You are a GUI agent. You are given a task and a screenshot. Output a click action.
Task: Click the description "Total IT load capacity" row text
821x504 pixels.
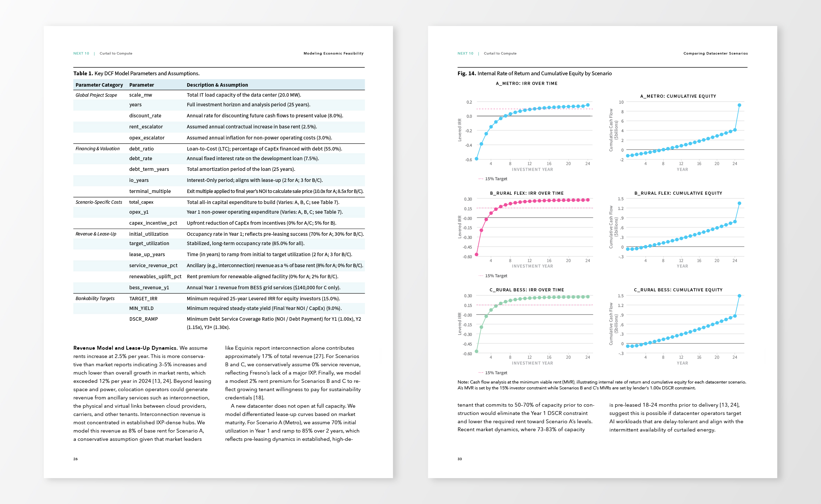coord(244,95)
